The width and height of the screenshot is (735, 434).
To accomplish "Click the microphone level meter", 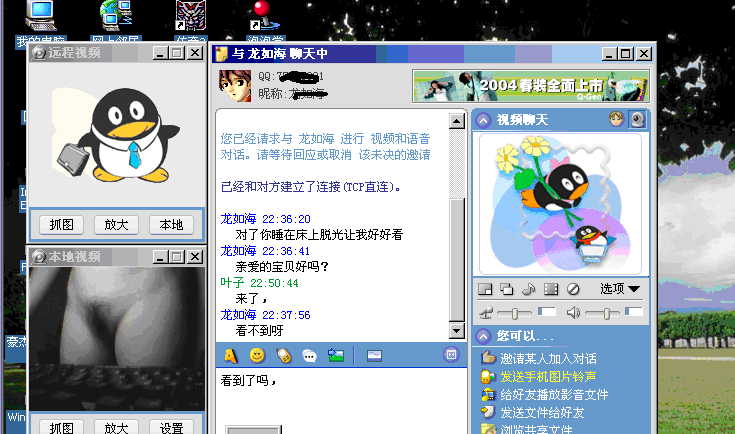I will [x=547, y=312].
